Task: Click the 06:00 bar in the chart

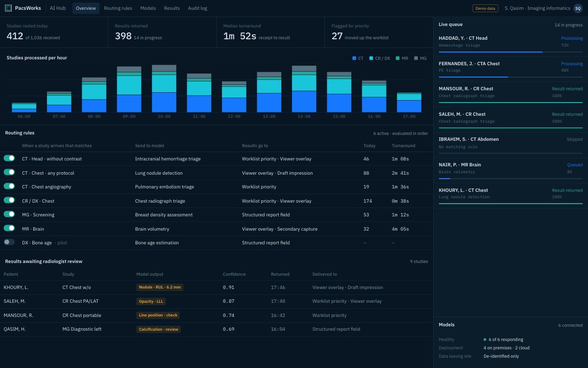Action: coord(24,107)
